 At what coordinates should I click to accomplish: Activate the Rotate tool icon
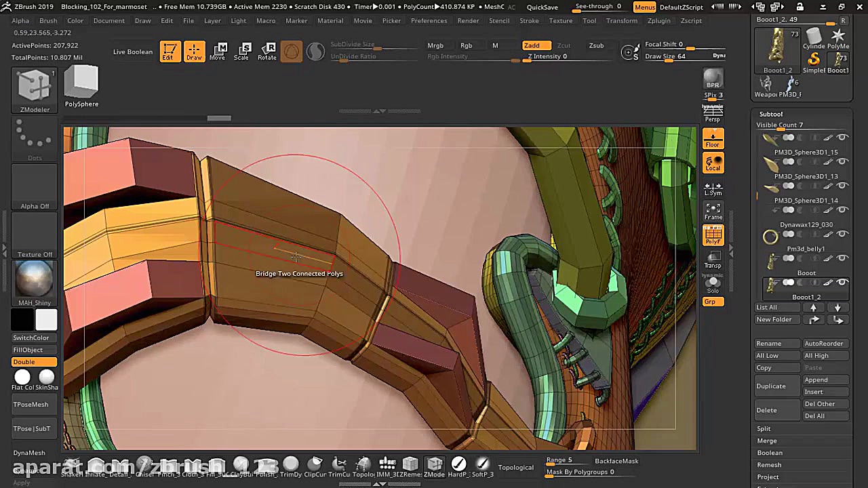coord(267,52)
